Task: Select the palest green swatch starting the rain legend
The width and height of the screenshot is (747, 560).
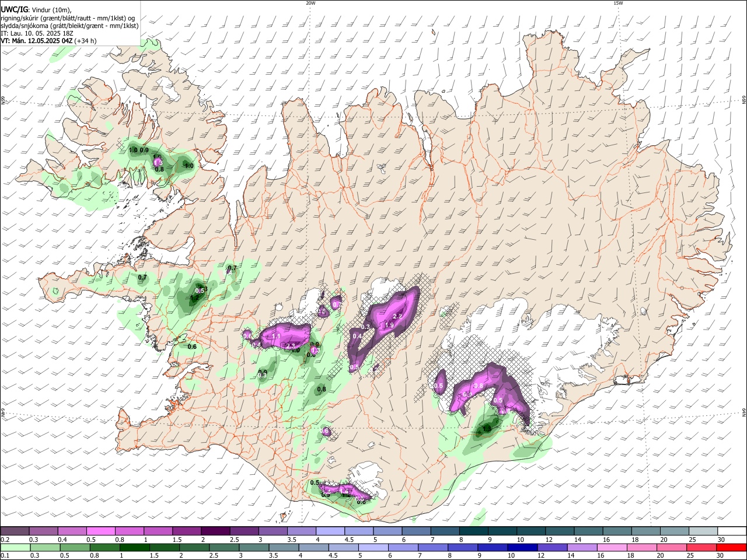Action: click(x=15, y=548)
